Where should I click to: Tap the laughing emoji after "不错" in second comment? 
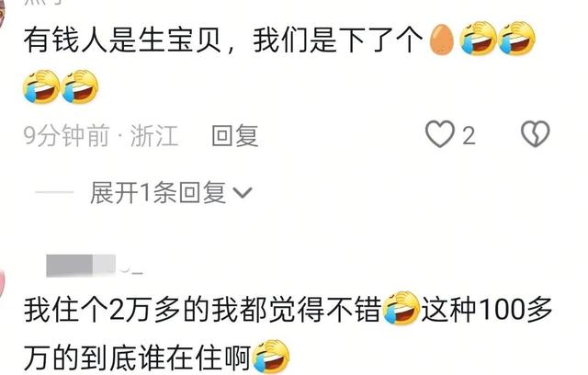[401, 308]
